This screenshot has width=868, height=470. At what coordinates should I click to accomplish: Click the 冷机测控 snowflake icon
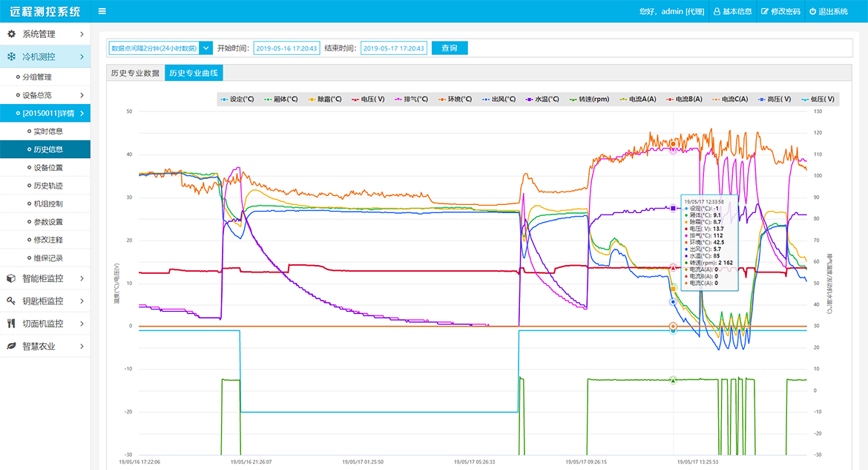11,56
